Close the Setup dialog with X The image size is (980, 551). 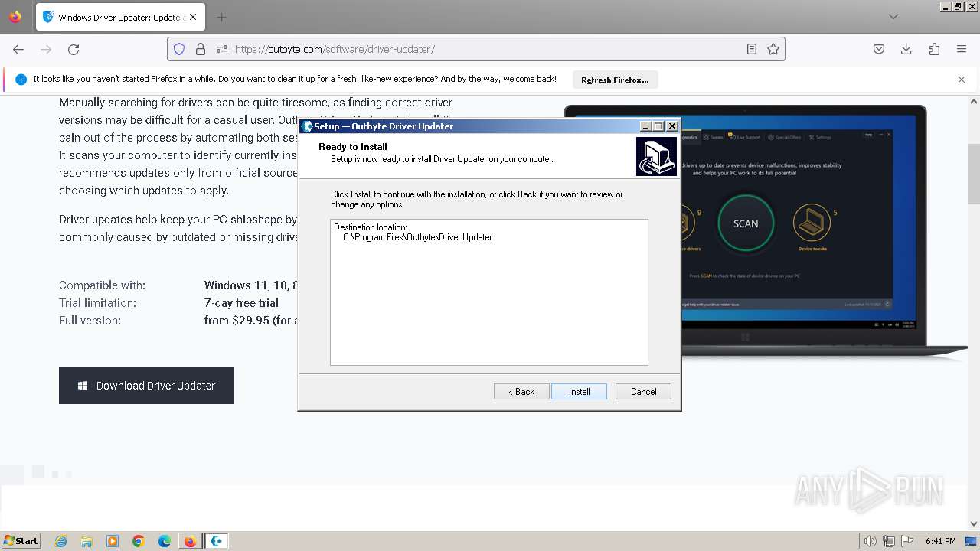(x=671, y=126)
